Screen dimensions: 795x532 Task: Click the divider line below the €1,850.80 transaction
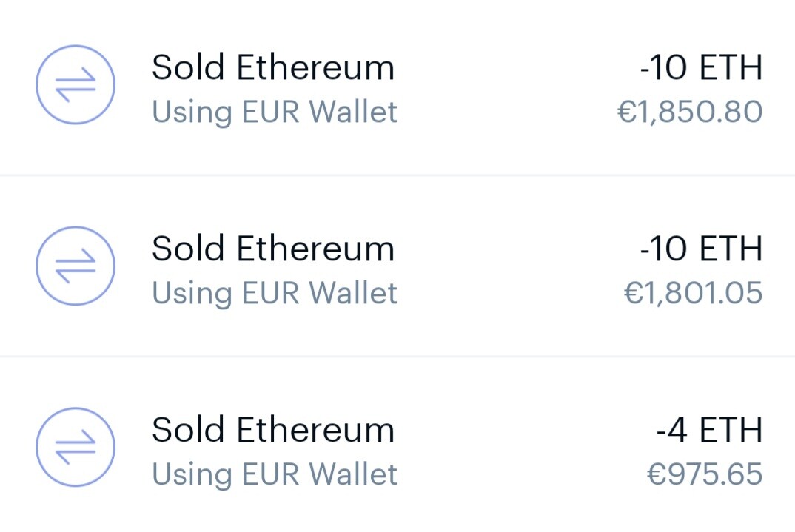click(397, 175)
